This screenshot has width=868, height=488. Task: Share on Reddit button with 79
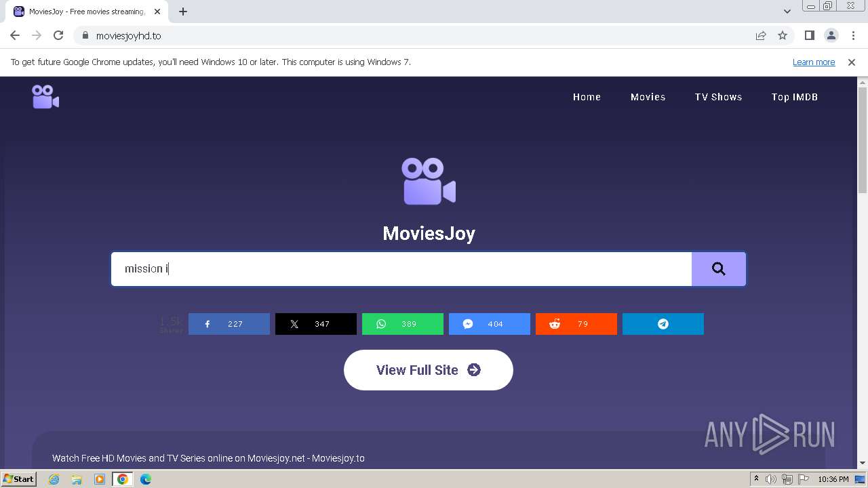[x=576, y=324]
